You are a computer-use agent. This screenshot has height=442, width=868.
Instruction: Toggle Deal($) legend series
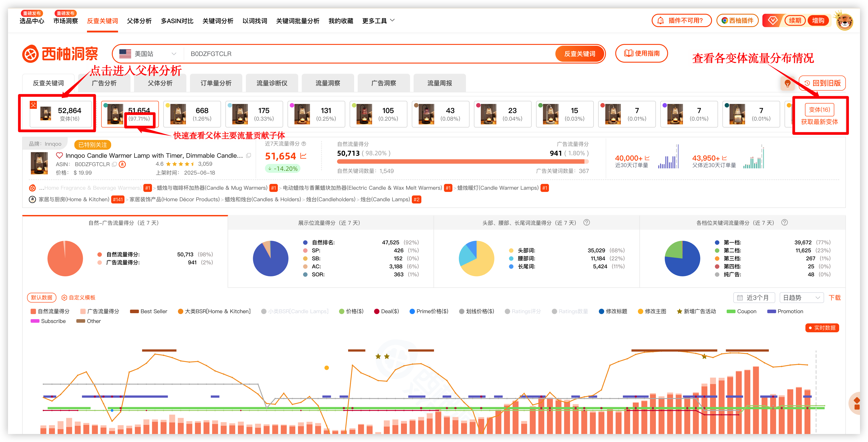[x=387, y=311]
